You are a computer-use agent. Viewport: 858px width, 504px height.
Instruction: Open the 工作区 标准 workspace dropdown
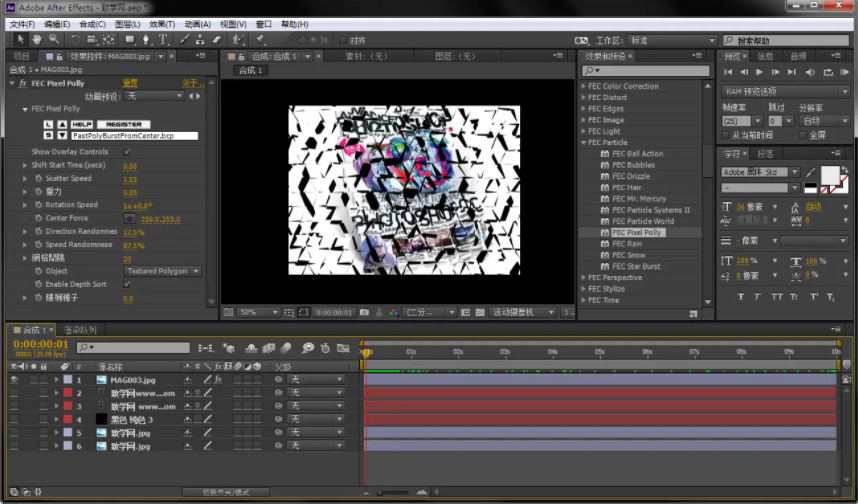coord(672,40)
